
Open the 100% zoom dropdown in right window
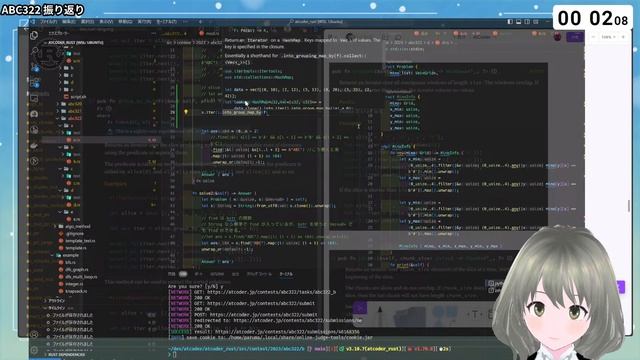[608, 37]
